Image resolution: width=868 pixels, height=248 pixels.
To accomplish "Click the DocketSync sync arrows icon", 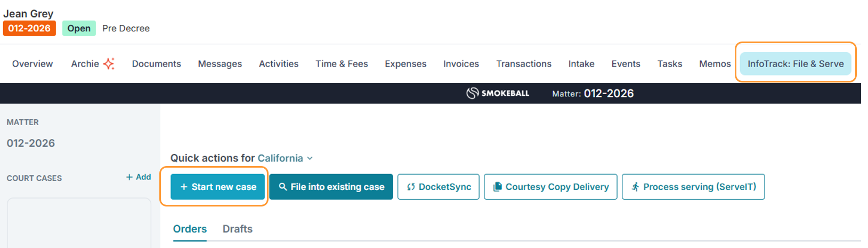I will (x=411, y=187).
